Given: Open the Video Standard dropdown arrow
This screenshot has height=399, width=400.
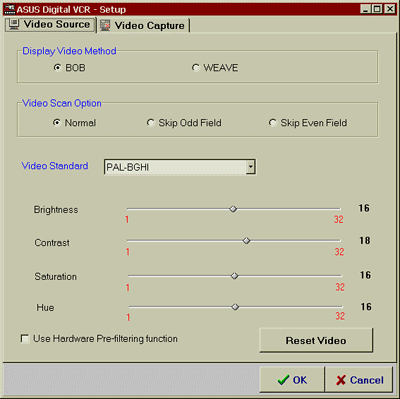Looking at the screenshot, I should click(251, 167).
